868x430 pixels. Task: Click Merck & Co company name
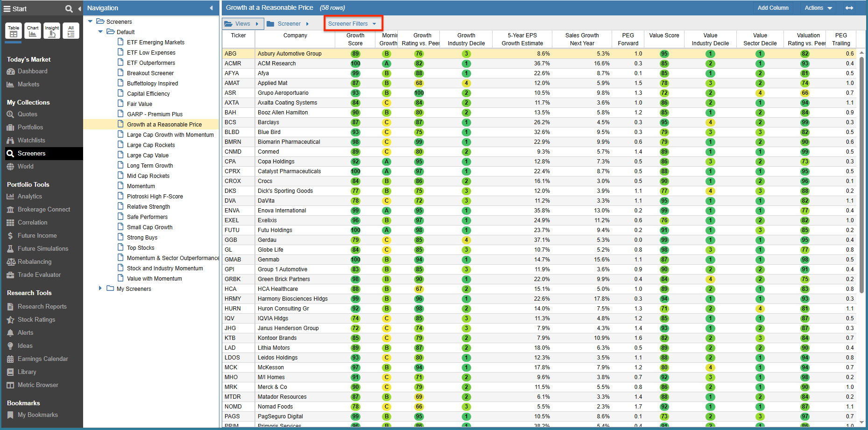(x=273, y=387)
